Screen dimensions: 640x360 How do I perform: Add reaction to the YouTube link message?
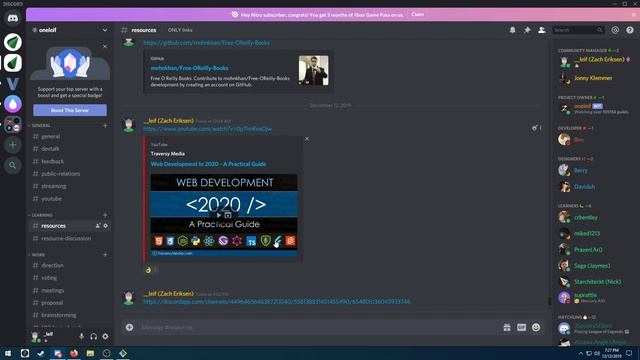pos(534,128)
